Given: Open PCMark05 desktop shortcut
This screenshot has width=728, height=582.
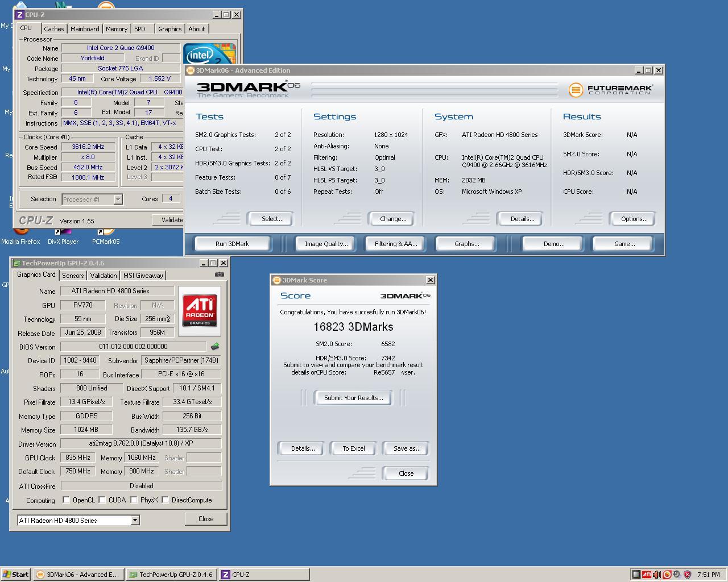Looking at the screenshot, I should coord(106,236).
